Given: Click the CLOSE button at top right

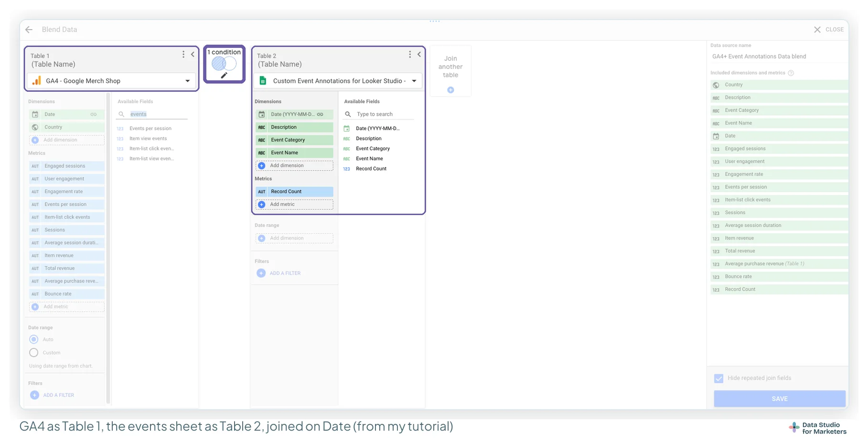Looking at the screenshot, I should click(829, 30).
